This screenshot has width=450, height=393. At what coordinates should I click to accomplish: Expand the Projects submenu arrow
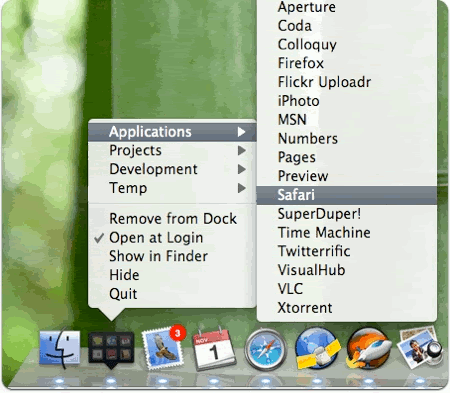(242, 151)
